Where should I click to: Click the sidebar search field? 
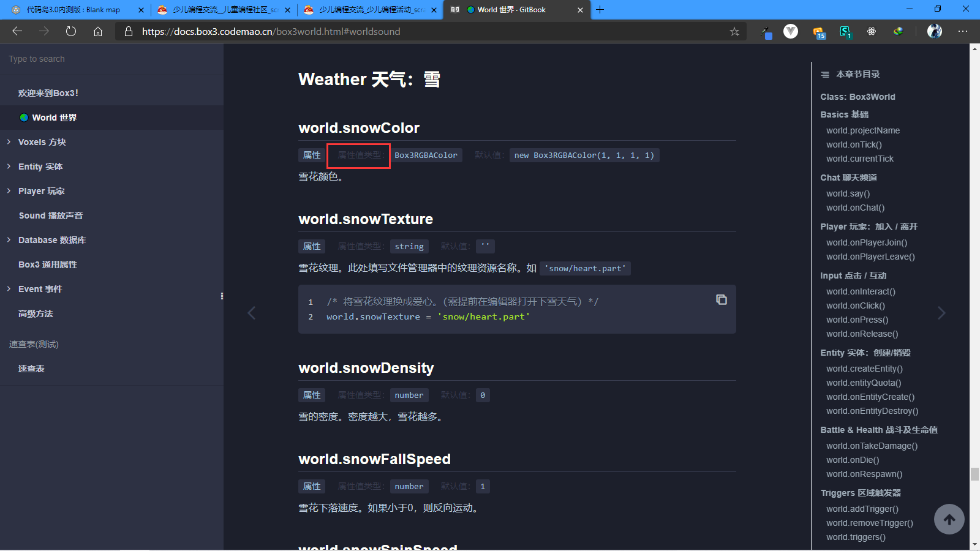coord(111,59)
